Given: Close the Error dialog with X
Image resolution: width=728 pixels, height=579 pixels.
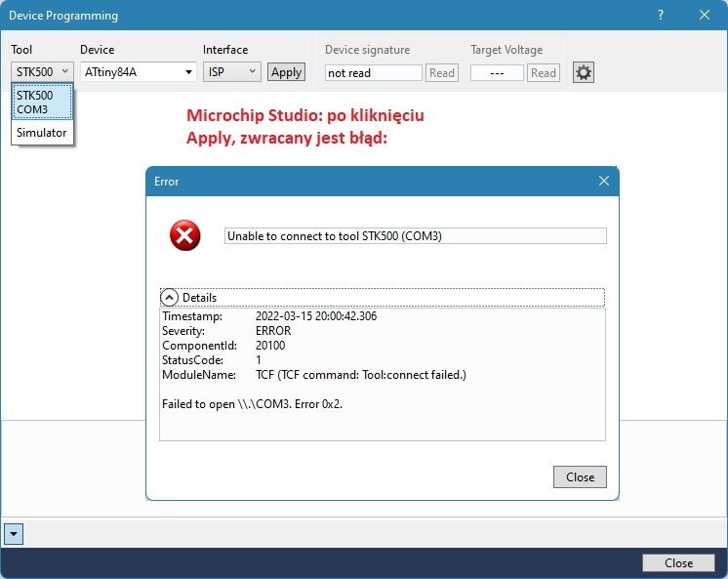Looking at the screenshot, I should 603,181.
